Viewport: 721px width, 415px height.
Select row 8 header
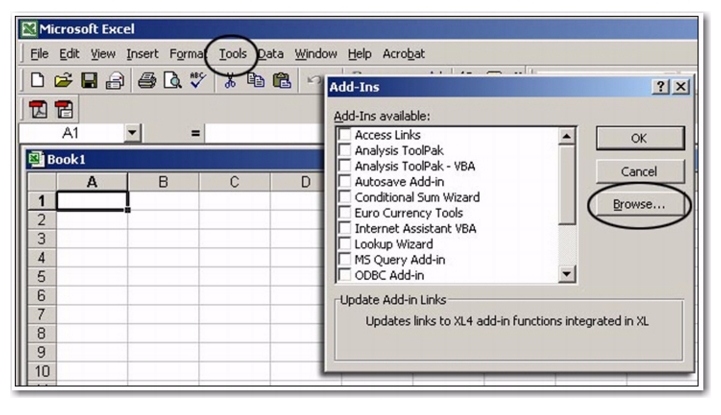click(x=42, y=333)
